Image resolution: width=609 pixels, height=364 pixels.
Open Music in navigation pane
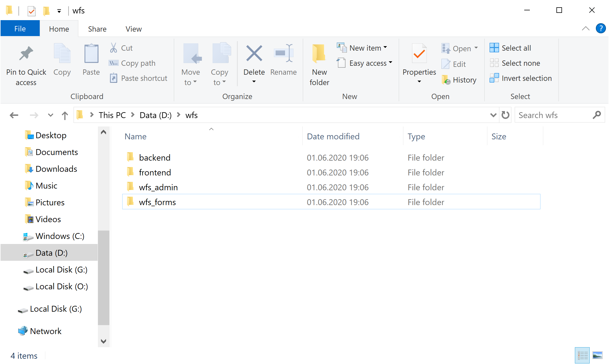41,185
